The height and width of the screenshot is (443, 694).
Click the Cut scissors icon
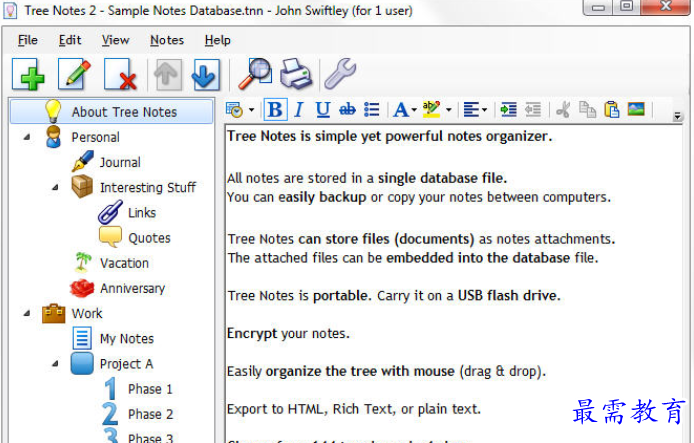[563, 109]
